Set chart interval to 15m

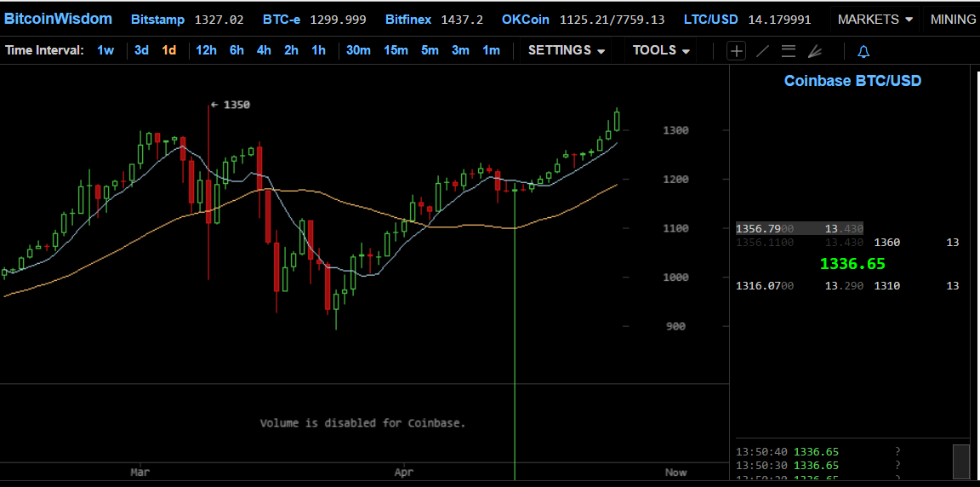pyautogui.click(x=396, y=50)
